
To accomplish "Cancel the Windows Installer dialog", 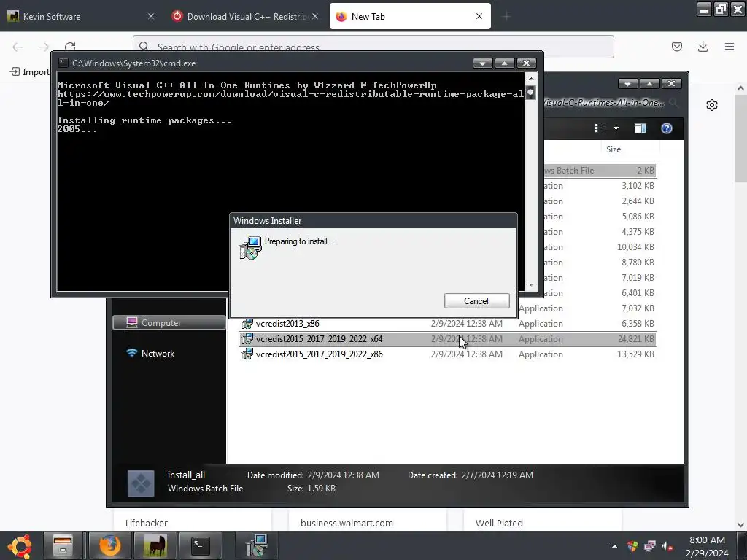I will coord(476,301).
